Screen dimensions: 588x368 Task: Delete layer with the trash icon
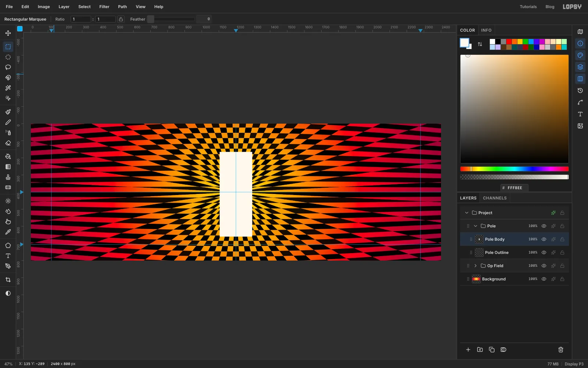tap(561, 350)
